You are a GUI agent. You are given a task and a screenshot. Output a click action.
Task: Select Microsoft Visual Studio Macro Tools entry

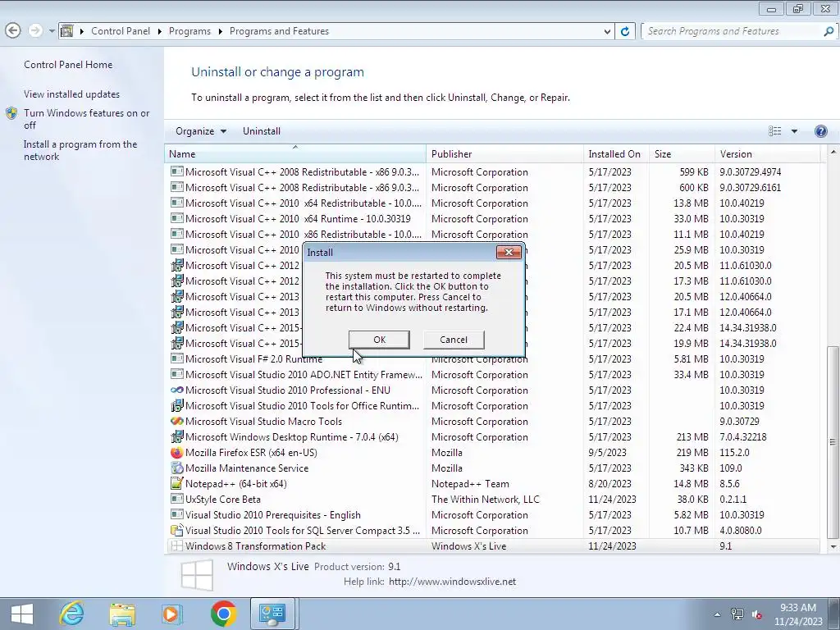click(492, 422)
